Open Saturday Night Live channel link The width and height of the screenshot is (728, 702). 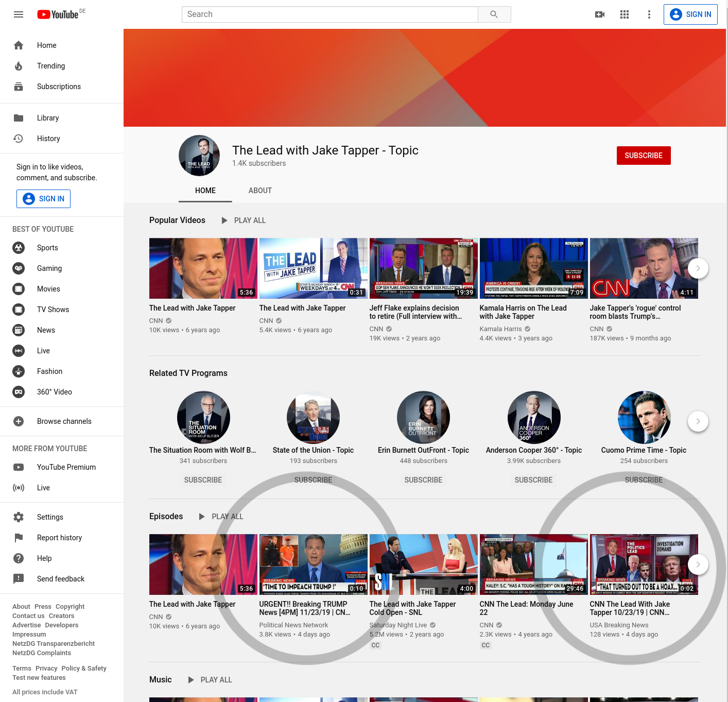pyautogui.click(x=398, y=625)
